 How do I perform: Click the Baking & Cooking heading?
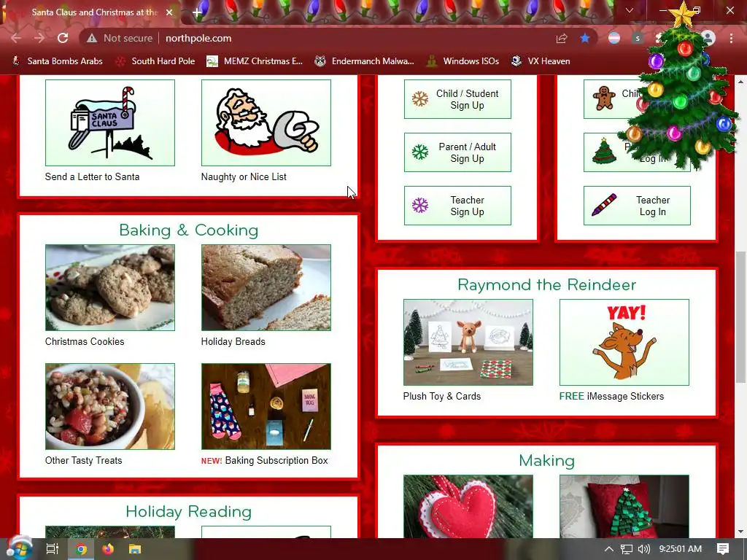[189, 230]
